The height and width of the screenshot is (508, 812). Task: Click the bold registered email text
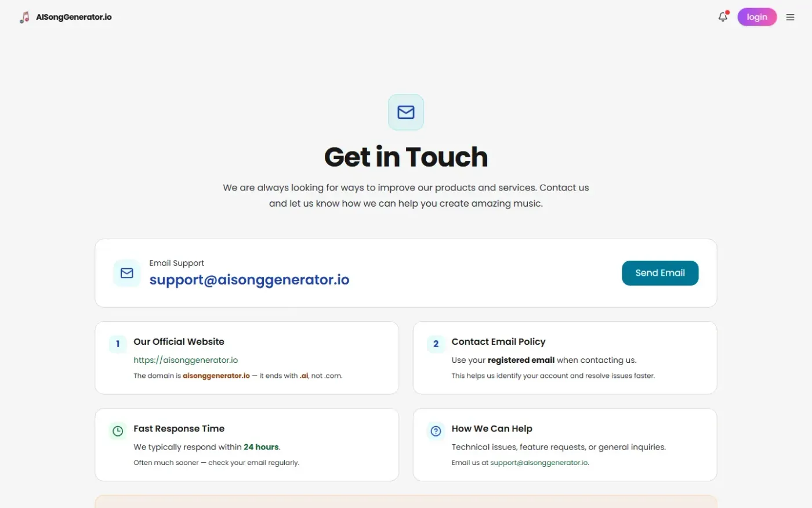coord(521,360)
